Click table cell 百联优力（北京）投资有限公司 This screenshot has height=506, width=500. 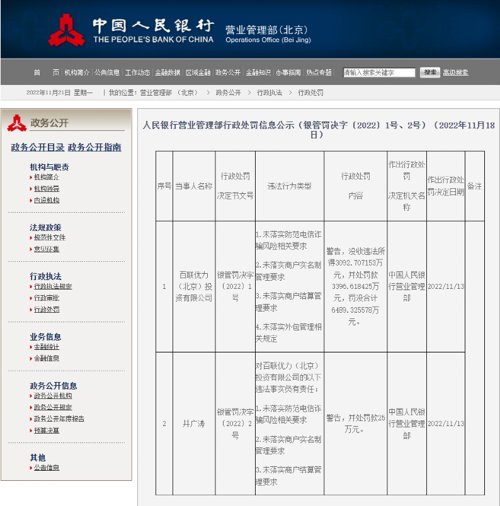point(194,286)
